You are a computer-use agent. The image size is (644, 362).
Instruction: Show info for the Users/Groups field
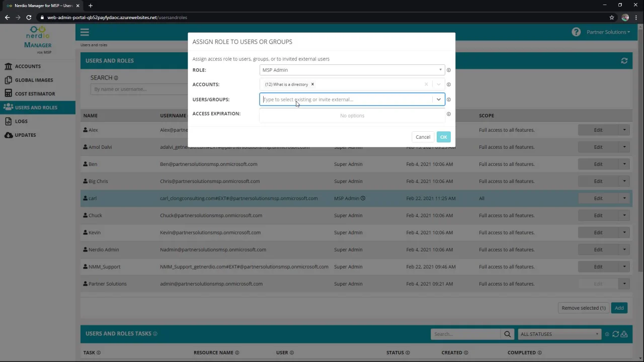tap(449, 100)
